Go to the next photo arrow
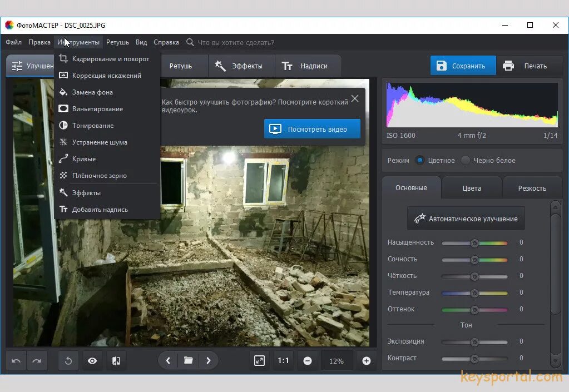Viewport: 569px width, 392px height. [x=208, y=360]
